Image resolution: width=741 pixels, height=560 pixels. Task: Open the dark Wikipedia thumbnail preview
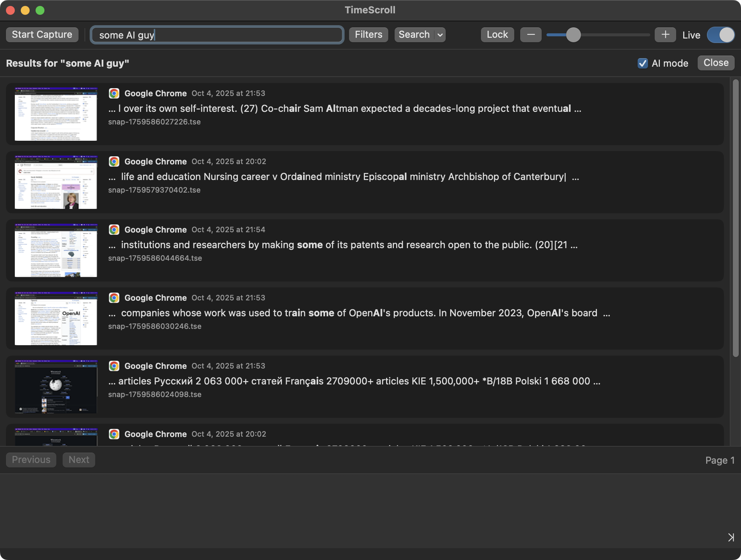(56, 386)
